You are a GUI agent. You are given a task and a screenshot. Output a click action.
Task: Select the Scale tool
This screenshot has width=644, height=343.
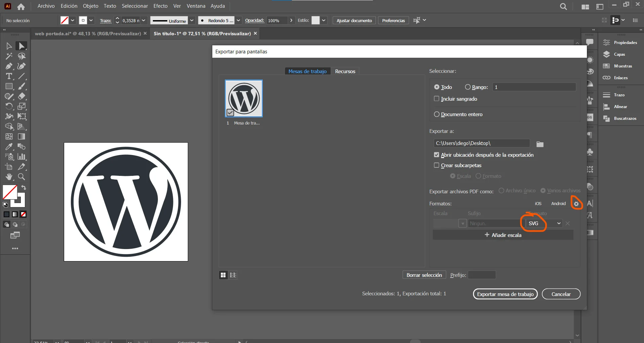click(x=22, y=106)
